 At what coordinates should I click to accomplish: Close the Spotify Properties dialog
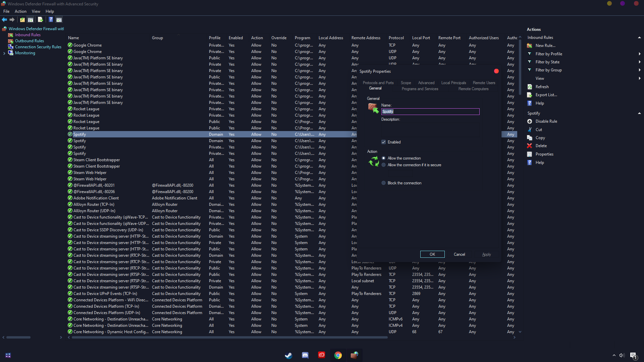click(x=496, y=71)
